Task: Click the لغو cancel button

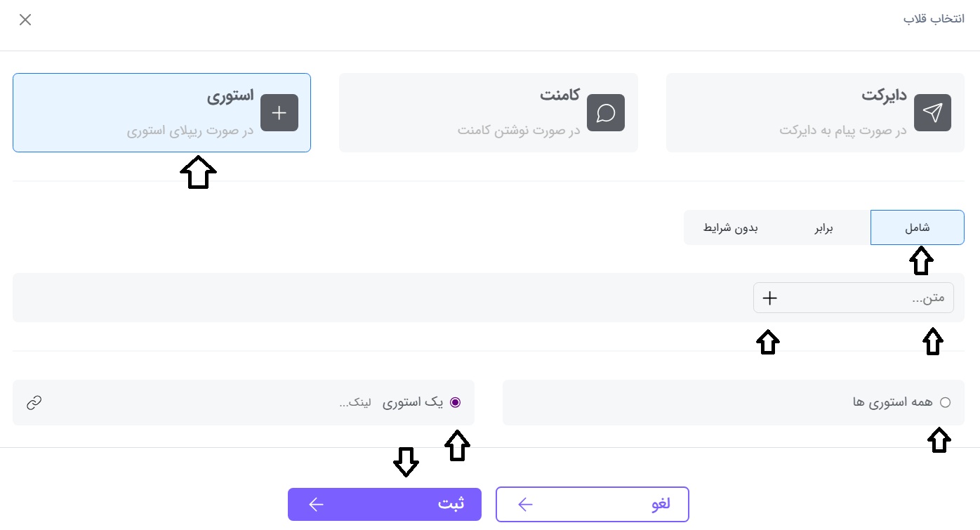Action: click(x=592, y=504)
